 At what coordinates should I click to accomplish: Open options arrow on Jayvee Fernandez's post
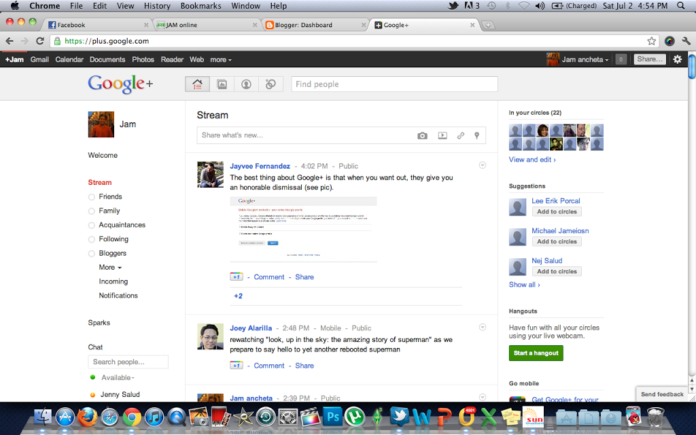[x=482, y=165]
